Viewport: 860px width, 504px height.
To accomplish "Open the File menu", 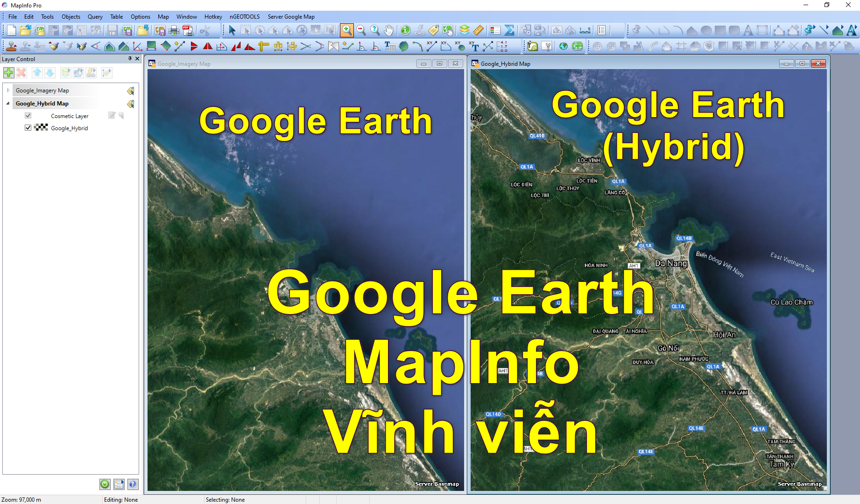I will (13, 17).
